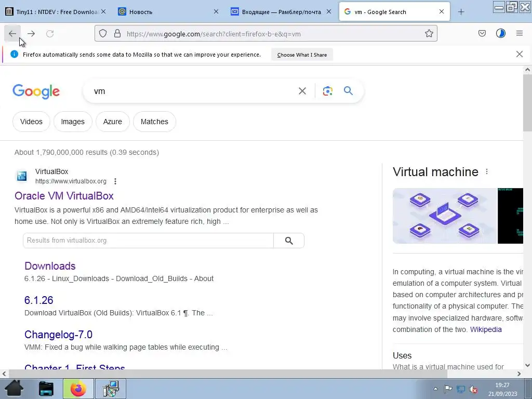Close the Входящие Рамблер/почта tab

(328, 12)
